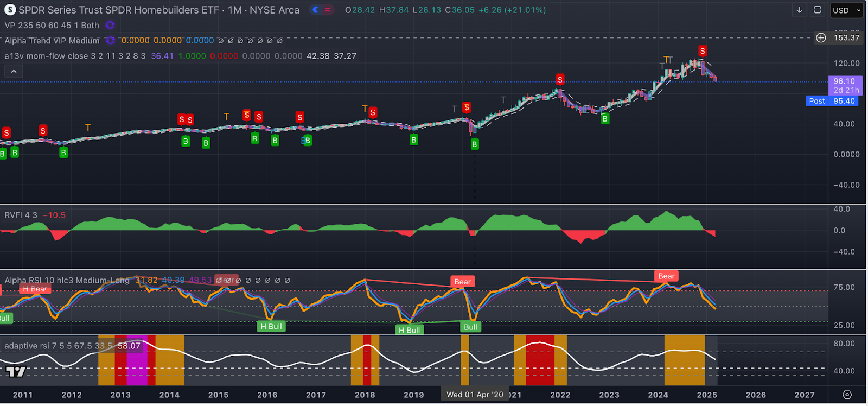Collapse the indicator legend with chevron

(x=14, y=71)
